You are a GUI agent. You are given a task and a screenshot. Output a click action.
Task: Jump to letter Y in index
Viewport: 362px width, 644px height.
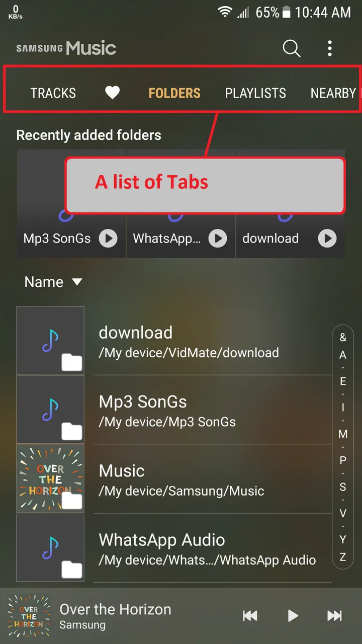point(343,539)
